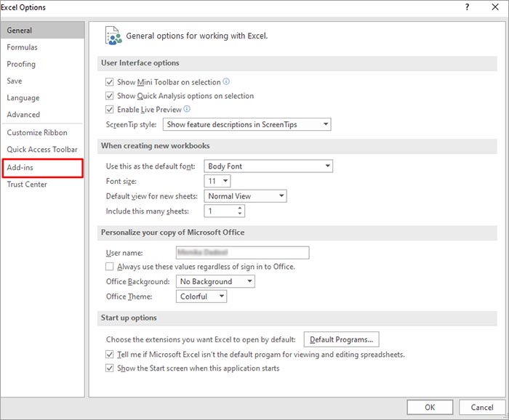509x420 pixels.
Task: Go to the Proofing category
Action: [x=42, y=64]
